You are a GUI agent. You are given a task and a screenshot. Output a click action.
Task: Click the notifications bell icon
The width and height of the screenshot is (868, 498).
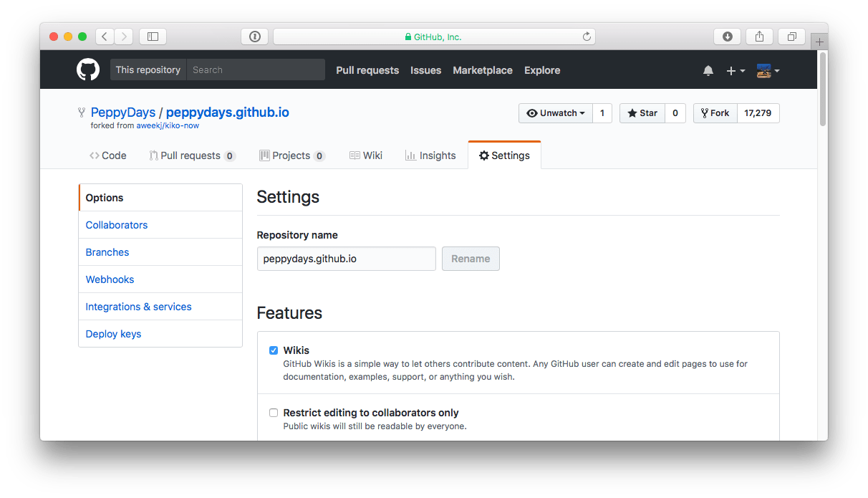[x=708, y=70]
